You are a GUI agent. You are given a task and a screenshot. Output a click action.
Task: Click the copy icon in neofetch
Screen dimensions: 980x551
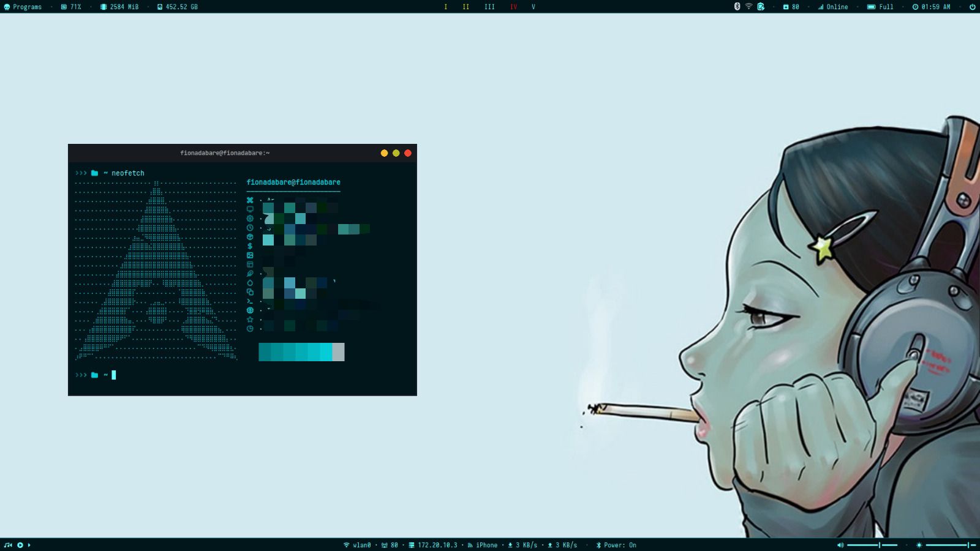250,292
